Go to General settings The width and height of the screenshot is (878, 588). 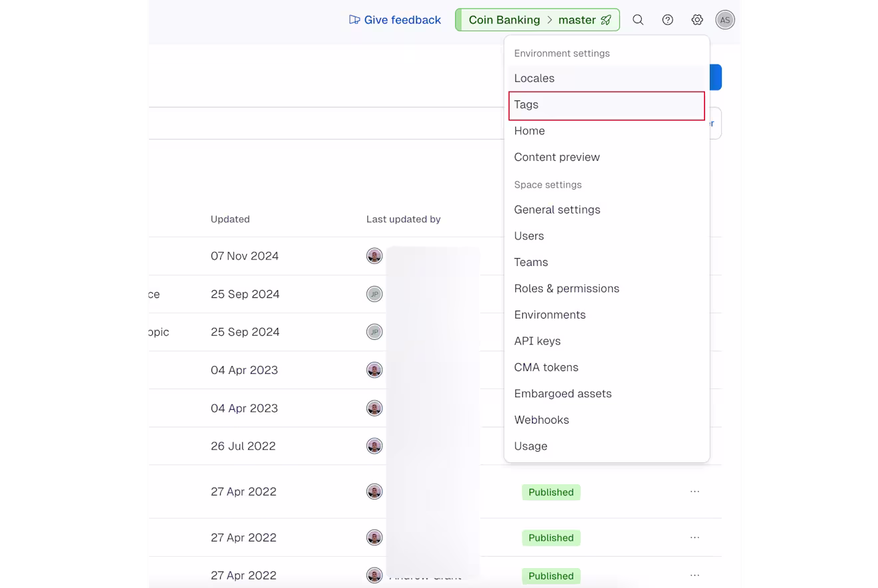607,210
